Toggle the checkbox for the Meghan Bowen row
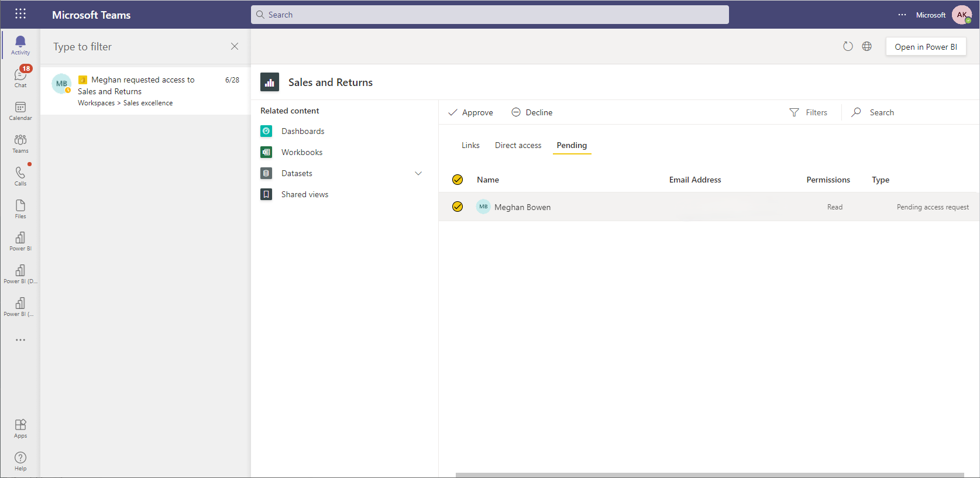The height and width of the screenshot is (478, 980). pyautogui.click(x=458, y=207)
